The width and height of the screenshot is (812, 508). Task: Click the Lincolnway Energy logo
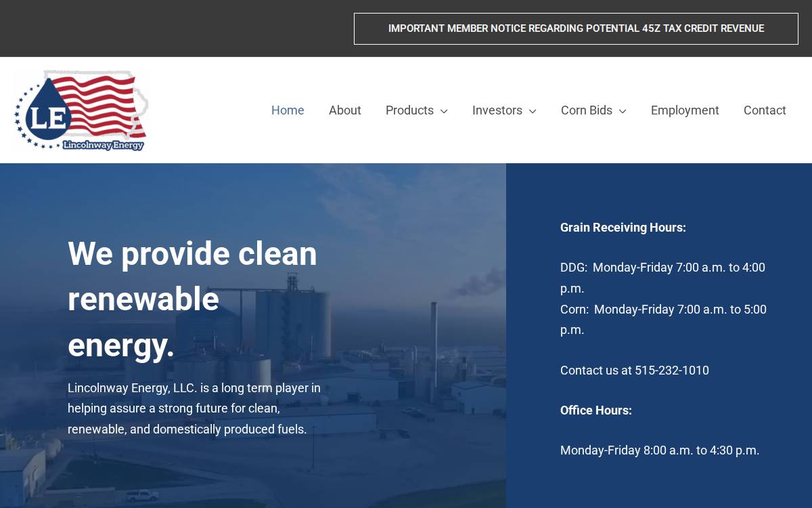coord(81,110)
